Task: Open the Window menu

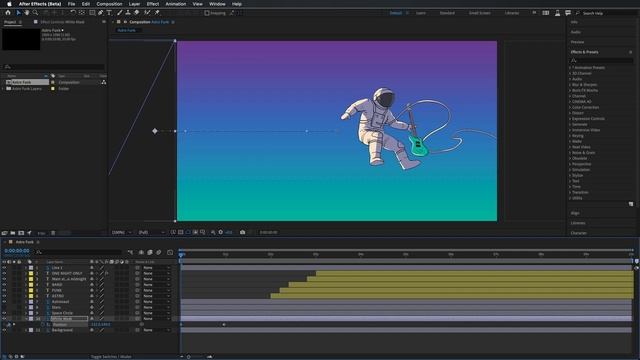Action: [x=217, y=4]
